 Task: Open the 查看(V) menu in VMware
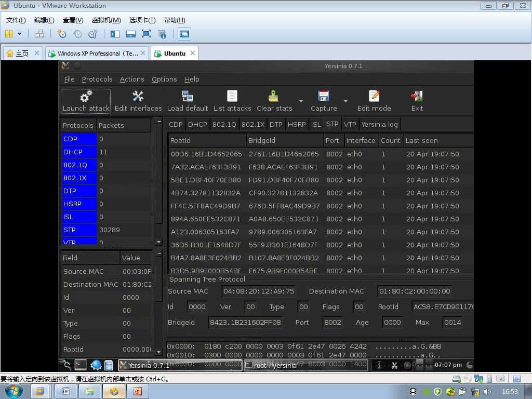[73, 20]
